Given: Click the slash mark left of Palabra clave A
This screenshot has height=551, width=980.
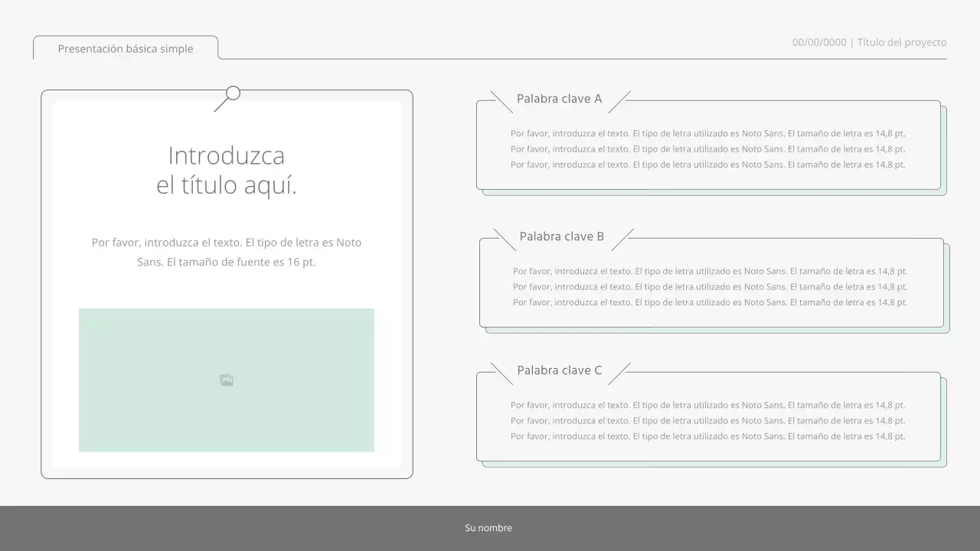Looking at the screenshot, I should click(501, 102).
